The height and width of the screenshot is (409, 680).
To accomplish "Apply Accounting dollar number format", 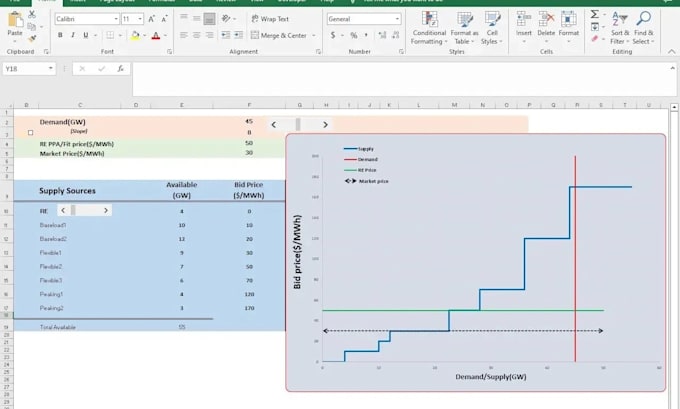I will (x=333, y=35).
